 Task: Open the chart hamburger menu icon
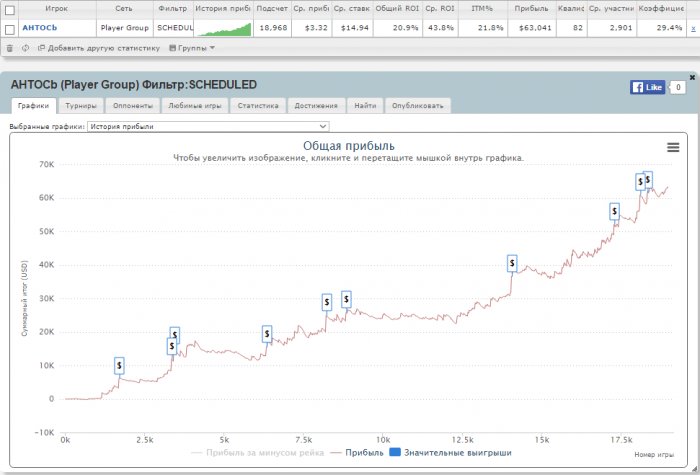673,147
